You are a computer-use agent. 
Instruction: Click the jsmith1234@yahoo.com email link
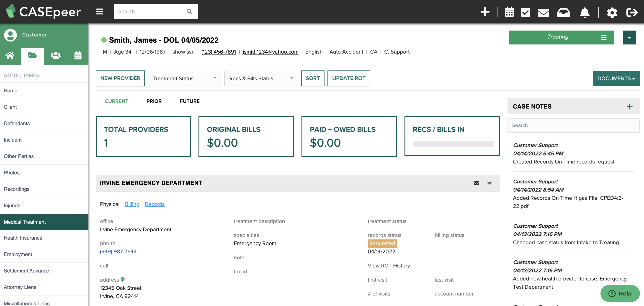coord(270,52)
